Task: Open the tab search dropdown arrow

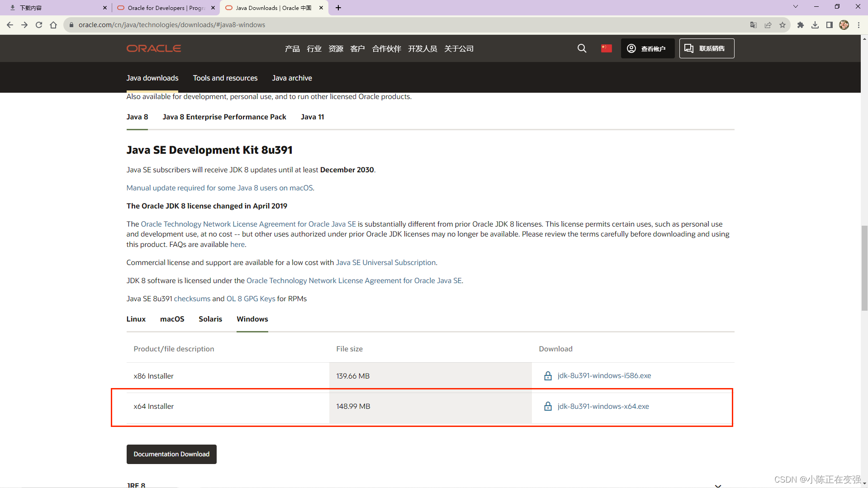Action: [x=796, y=7]
